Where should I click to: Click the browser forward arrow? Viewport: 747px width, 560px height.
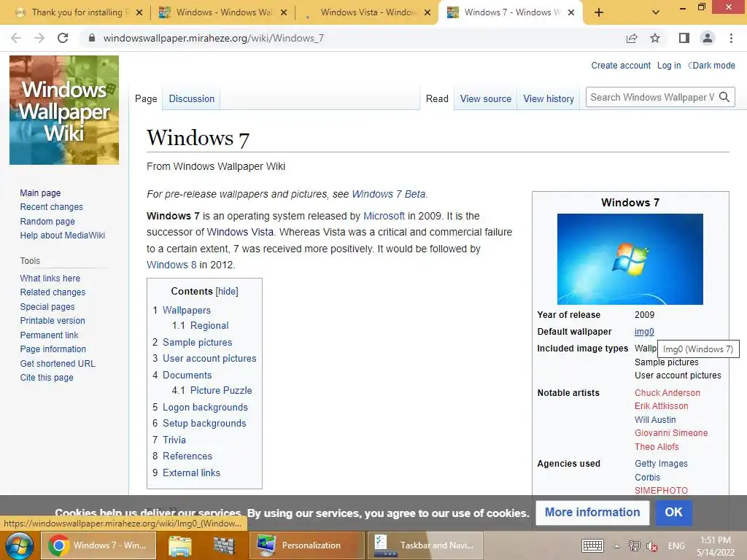(x=39, y=38)
